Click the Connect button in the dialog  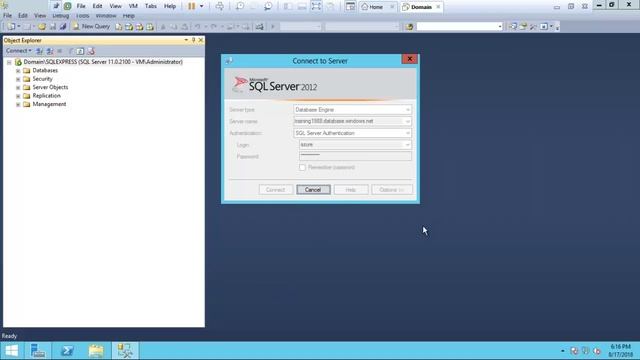[x=276, y=190]
